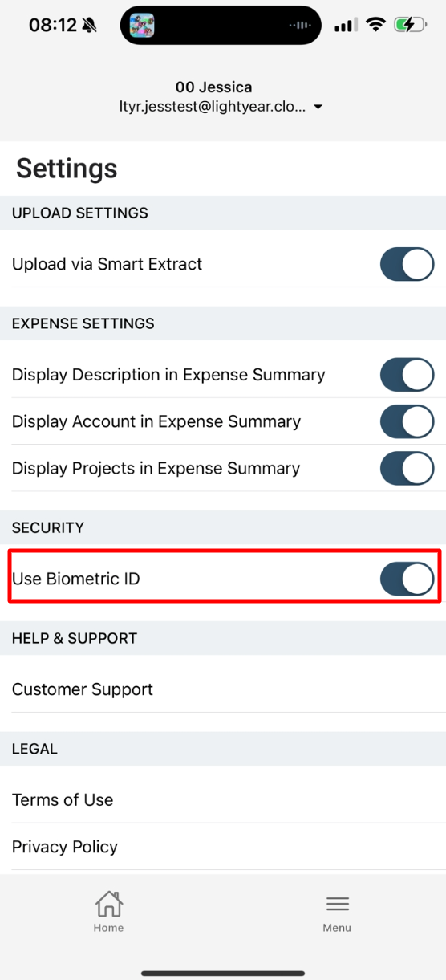This screenshot has height=980, width=446.
Task: Open Terms of Use
Action: click(223, 800)
